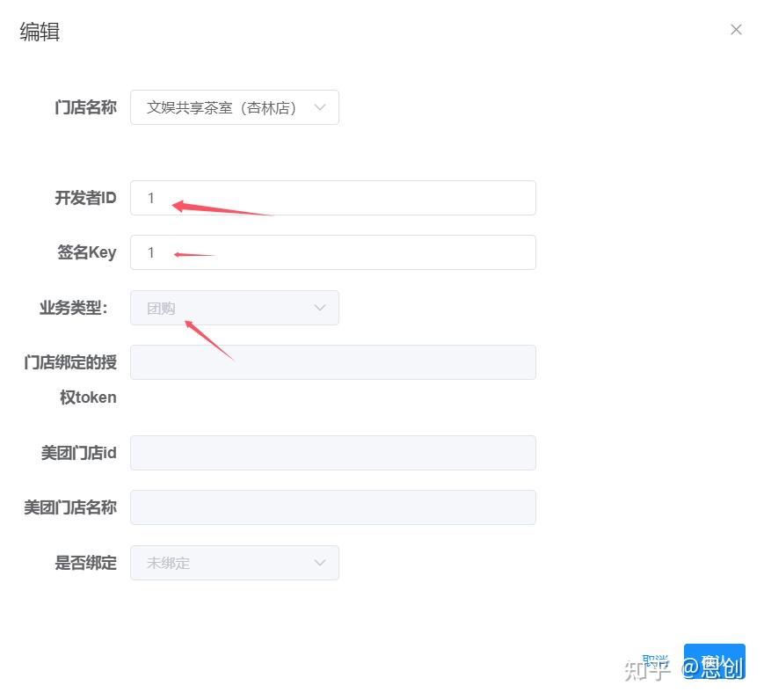The height and width of the screenshot is (700, 764).
Task: Click the 编辑 dialog title
Action: (x=40, y=32)
